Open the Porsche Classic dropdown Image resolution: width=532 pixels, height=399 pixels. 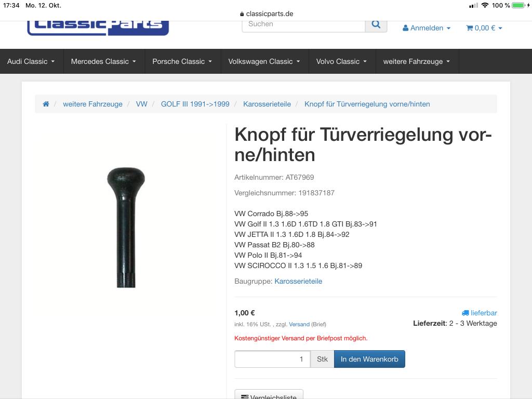click(182, 61)
